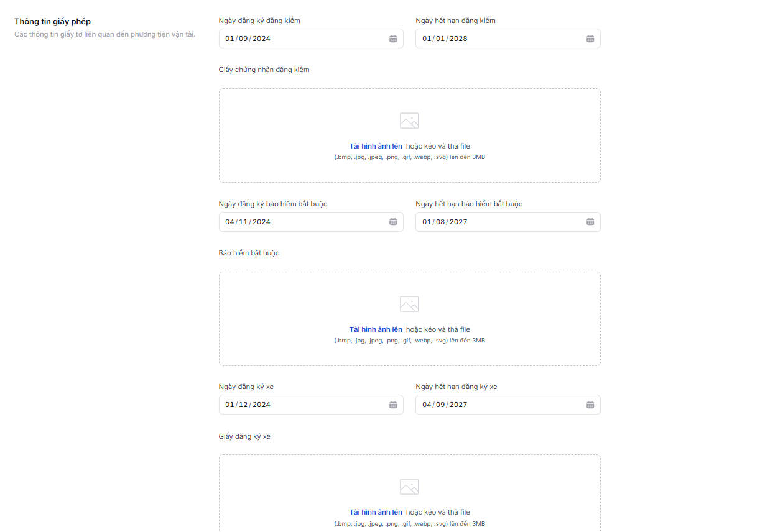Click image placeholder icon under Giấy chứng nhận đăng kiểm
Viewport: 783px width, 532px height.
point(409,121)
